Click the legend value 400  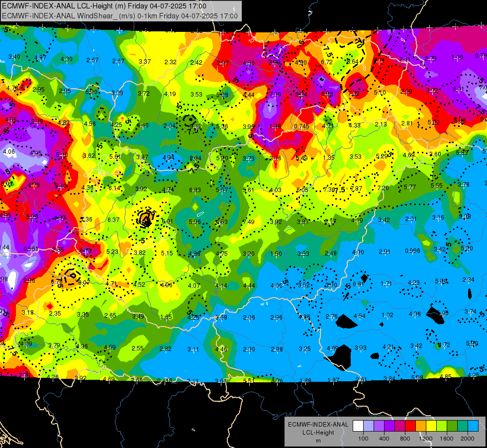tap(384, 439)
